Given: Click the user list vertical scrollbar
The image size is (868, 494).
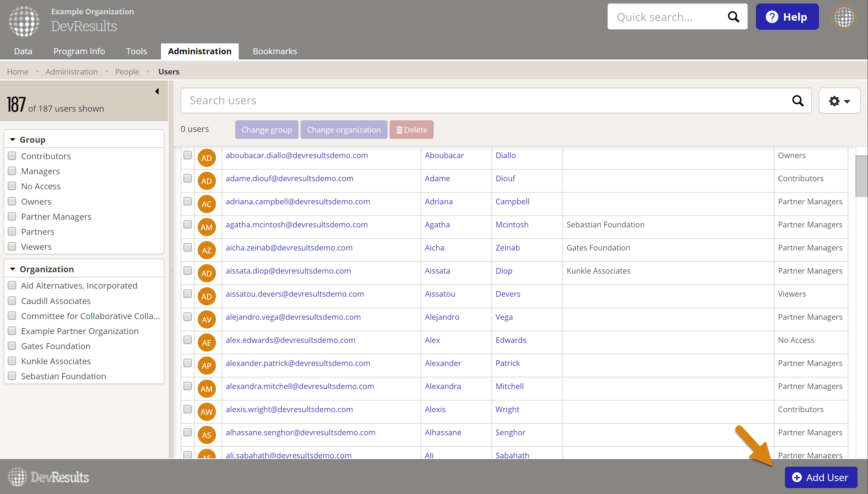Looking at the screenshot, I should pos(861,176).
